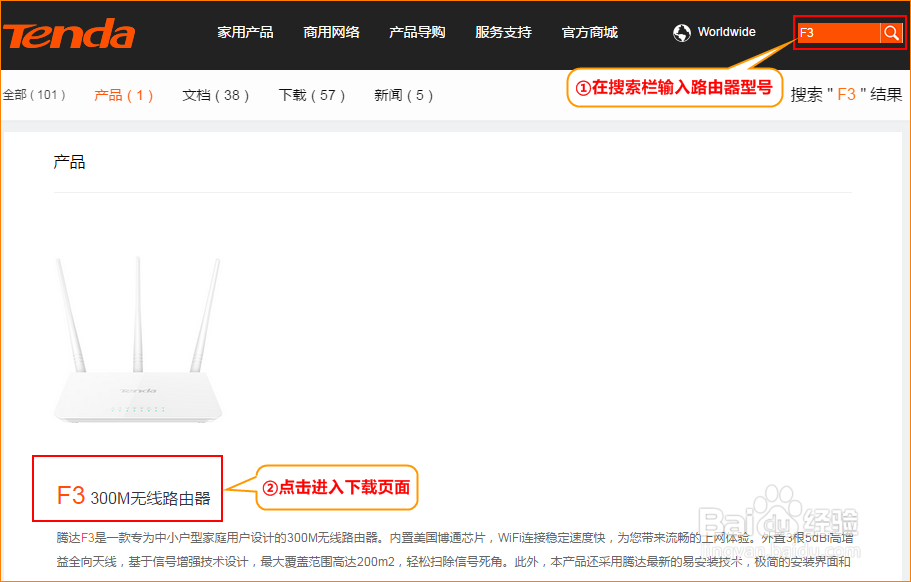Select the 全部 (101) filter

36,95
